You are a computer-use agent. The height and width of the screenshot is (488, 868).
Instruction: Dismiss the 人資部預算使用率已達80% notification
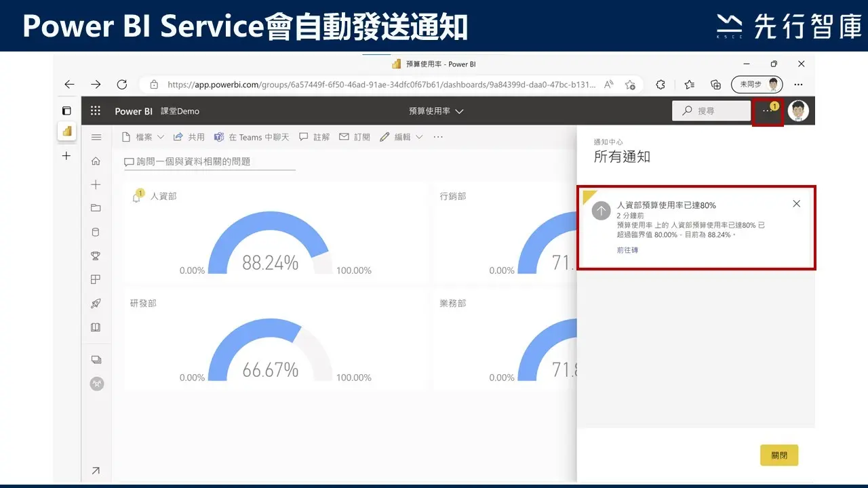click(796, 204)
